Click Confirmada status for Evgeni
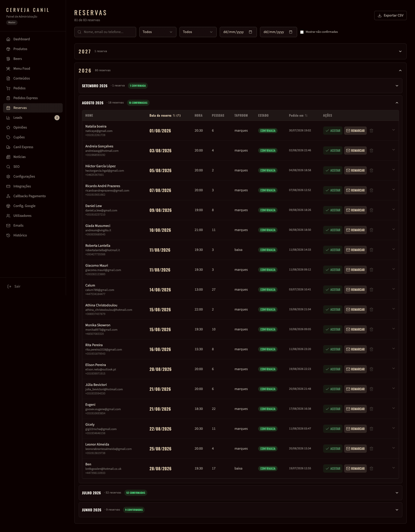This screenshot has width=415, height=532. tap(268, 409)
